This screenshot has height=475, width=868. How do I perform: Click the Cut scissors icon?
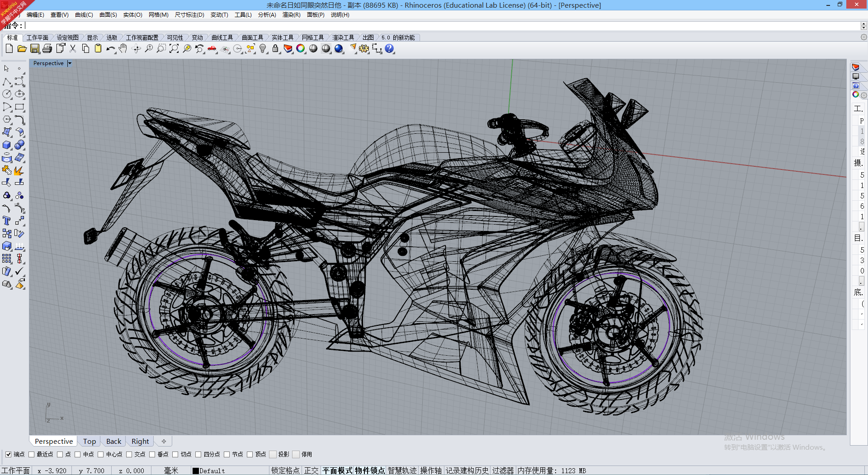coord(73,48)
